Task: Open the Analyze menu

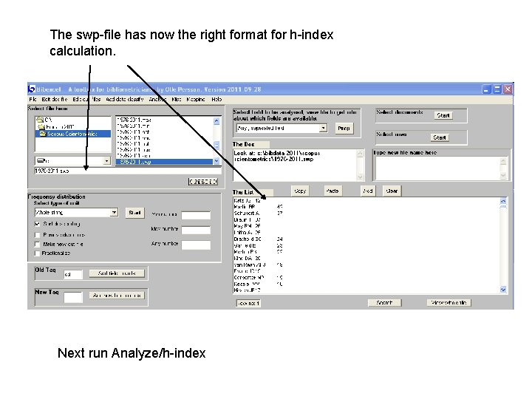Action: coord(158,99)
